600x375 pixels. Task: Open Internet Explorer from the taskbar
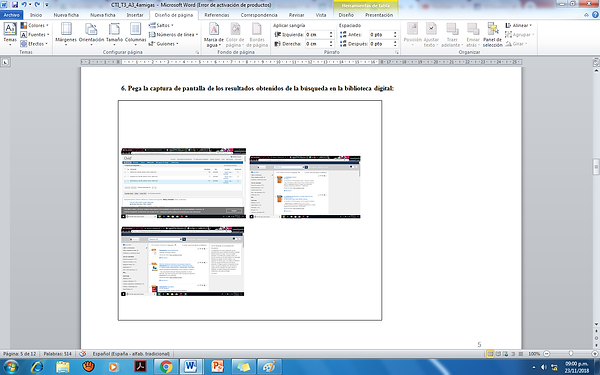(37, 367)
